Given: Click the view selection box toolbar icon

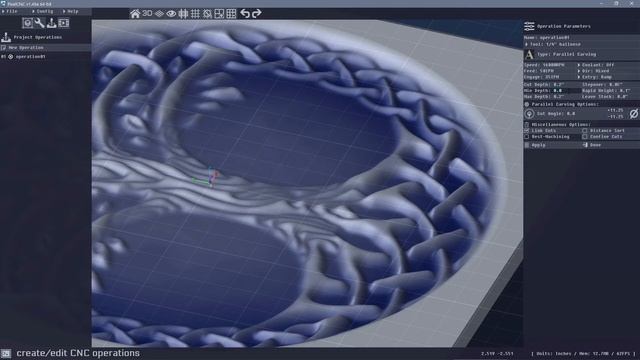Looking at the screenshot, I should click(219, 14).
